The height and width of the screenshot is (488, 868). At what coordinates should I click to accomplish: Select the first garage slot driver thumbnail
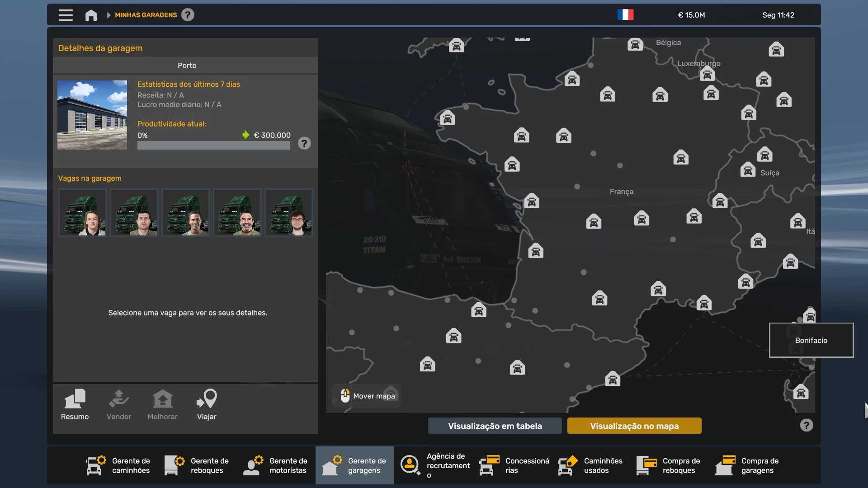(x=83, y=212)
